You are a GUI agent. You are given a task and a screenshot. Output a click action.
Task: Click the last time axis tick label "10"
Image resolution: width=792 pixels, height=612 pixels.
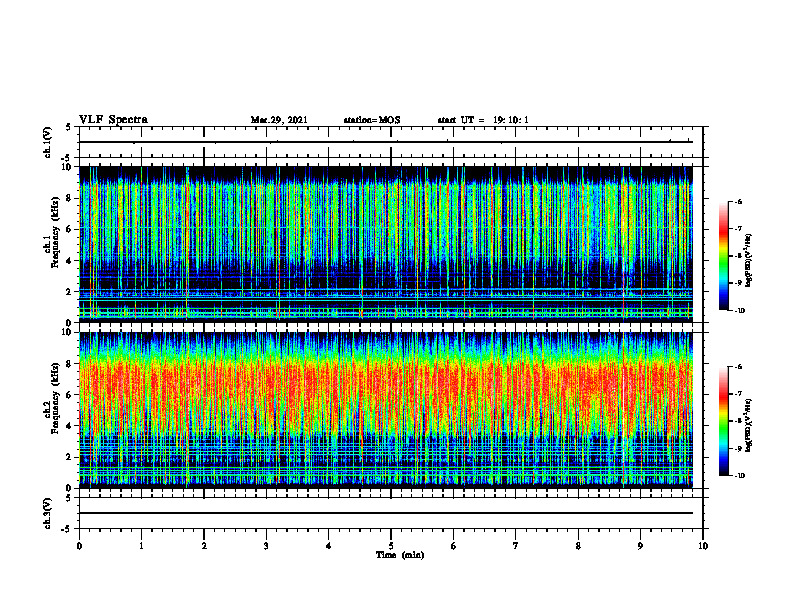pos(703,546)
